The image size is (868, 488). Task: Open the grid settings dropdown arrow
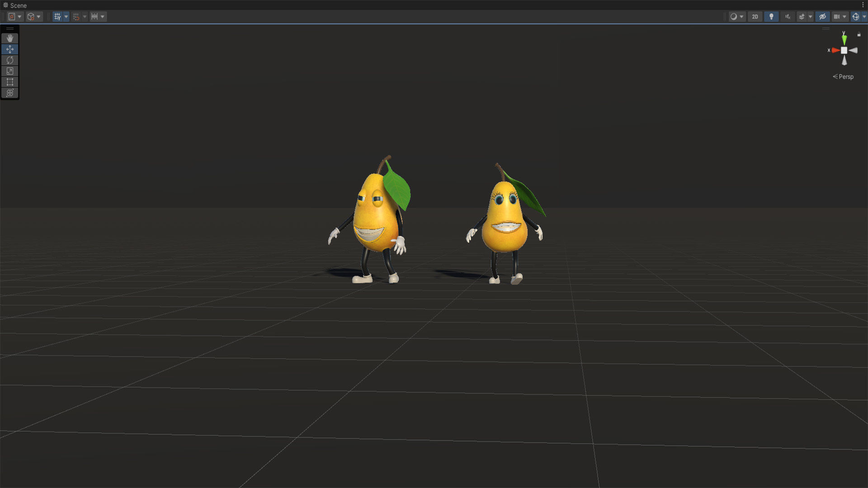(x=66, y=17)
